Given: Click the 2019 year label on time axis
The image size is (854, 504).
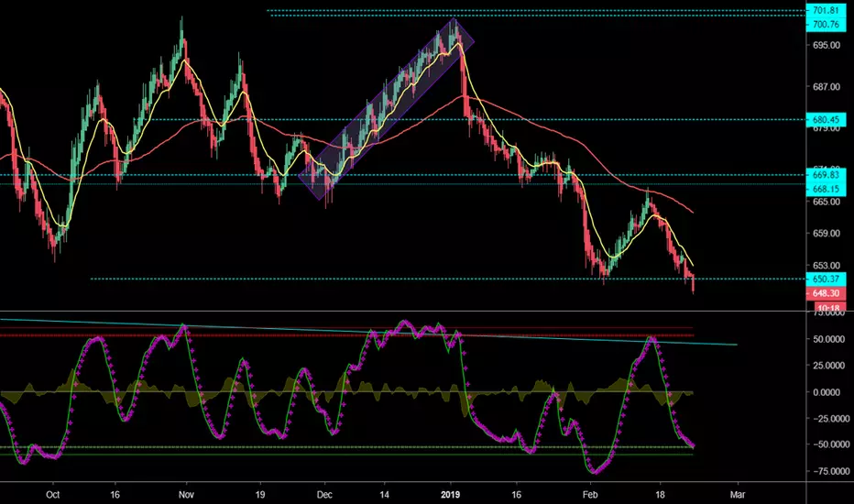Looking at the screenshot, I should coord(451,495).
